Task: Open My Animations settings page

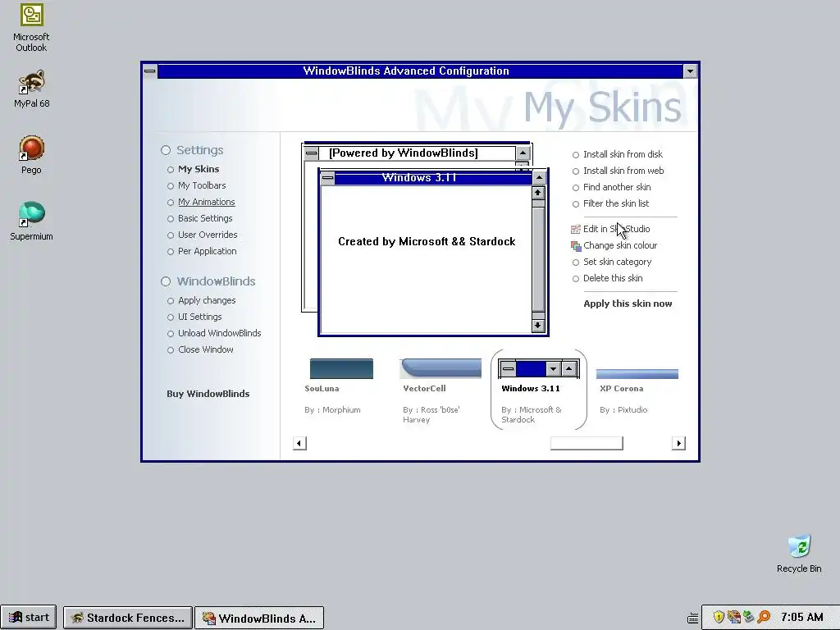Action: pos(206,202)
